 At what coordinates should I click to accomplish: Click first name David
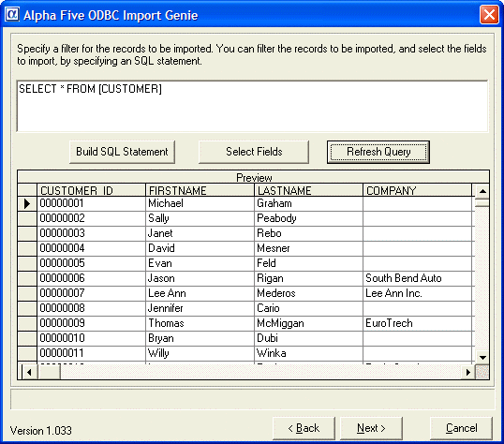coord(200,248)
